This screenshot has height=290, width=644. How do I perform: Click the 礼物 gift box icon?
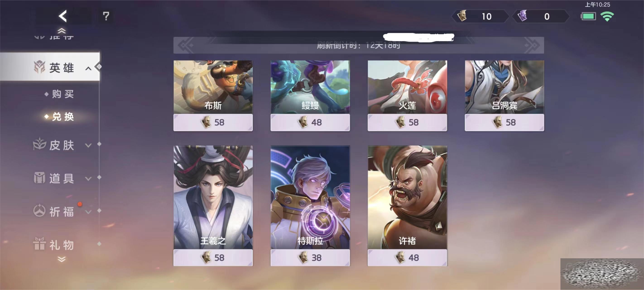click(x=39, y=244)
